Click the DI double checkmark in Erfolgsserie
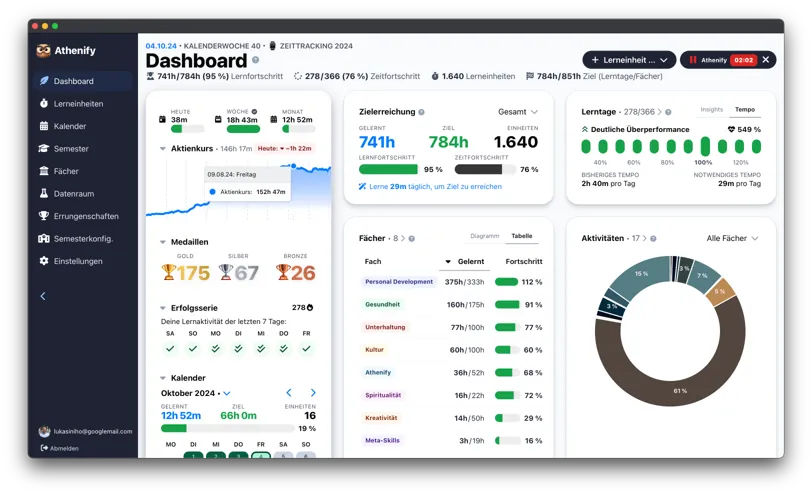The height and width of the screenshot is (495, 812). pyautogui.click(x=238, y=348)
